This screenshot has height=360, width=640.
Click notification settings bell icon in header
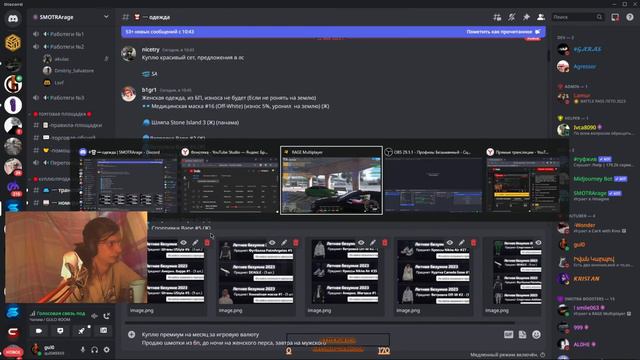(511, 17)
